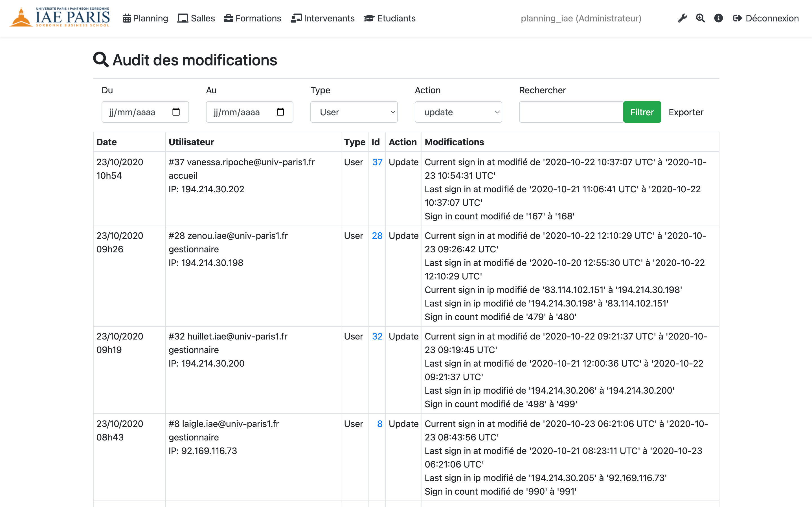
Task: Click #28 zenou.iae@univ-paris1.fr text
Action: [x=228, y=236]
